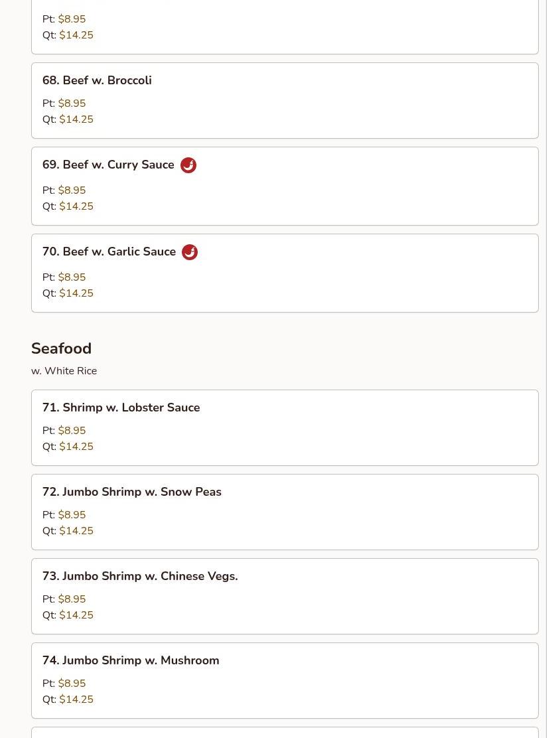The height and width of the screenshot is (738, 560).
Task: Click Pt price of Shrimp w. Lobster Sauce
Action: tap(72, 431)
